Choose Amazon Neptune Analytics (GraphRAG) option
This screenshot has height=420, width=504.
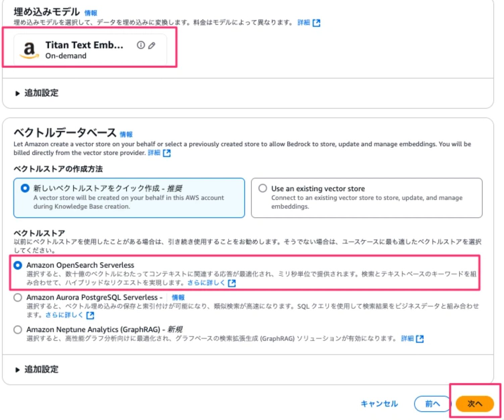click(x=18, y=330)
